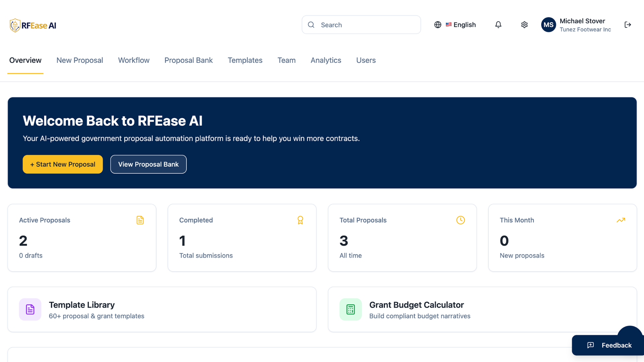Click the Active Proposals count 2

pos(23,241)
